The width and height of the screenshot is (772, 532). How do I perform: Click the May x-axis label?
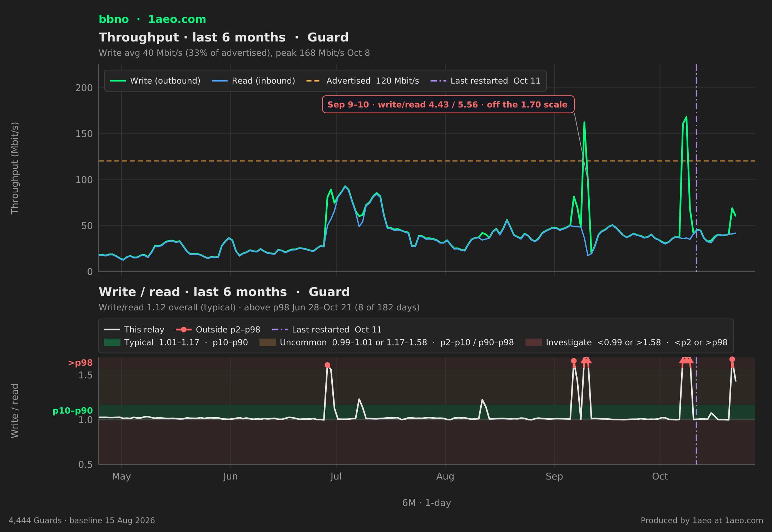122,477
